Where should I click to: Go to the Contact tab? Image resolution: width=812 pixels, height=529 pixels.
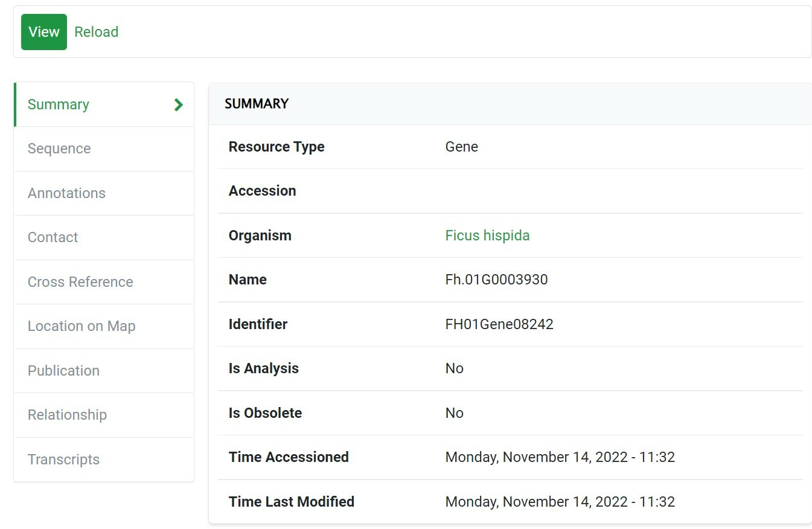tap(53, 237)
